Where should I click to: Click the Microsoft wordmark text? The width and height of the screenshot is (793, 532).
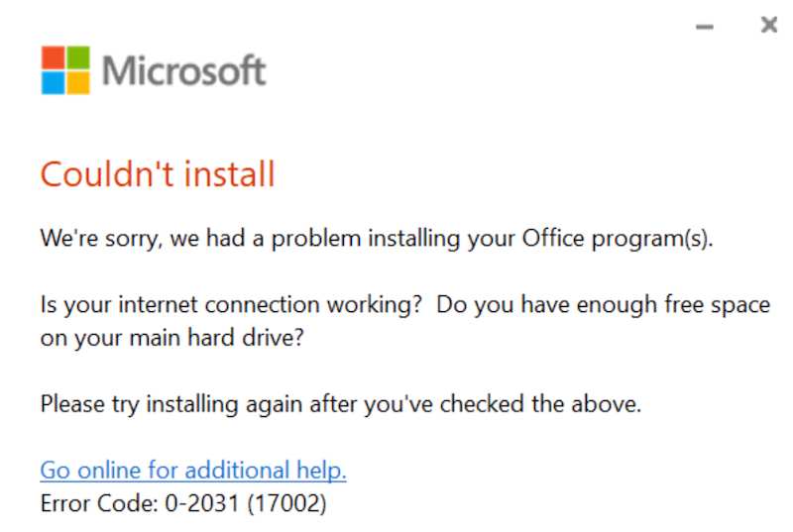click(x=184, y=71)
